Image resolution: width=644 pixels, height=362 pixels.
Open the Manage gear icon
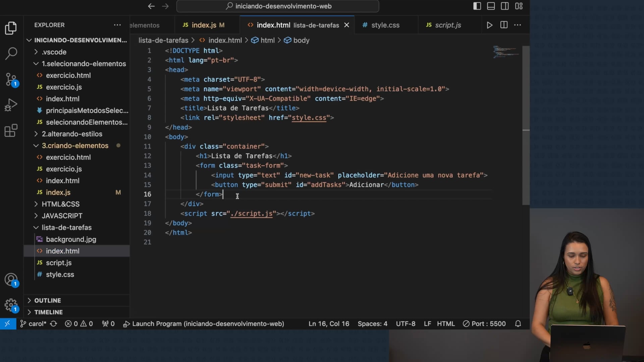click(x=11, y=305)
